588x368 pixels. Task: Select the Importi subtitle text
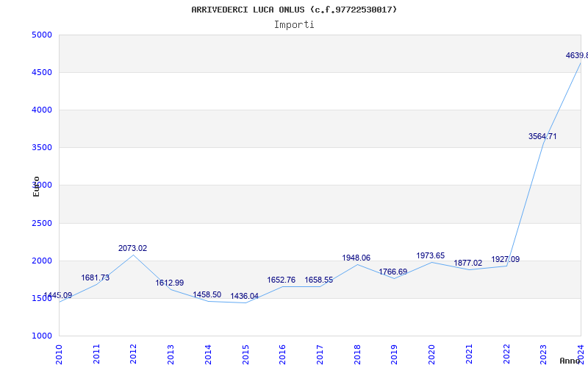tap(294, 24)
